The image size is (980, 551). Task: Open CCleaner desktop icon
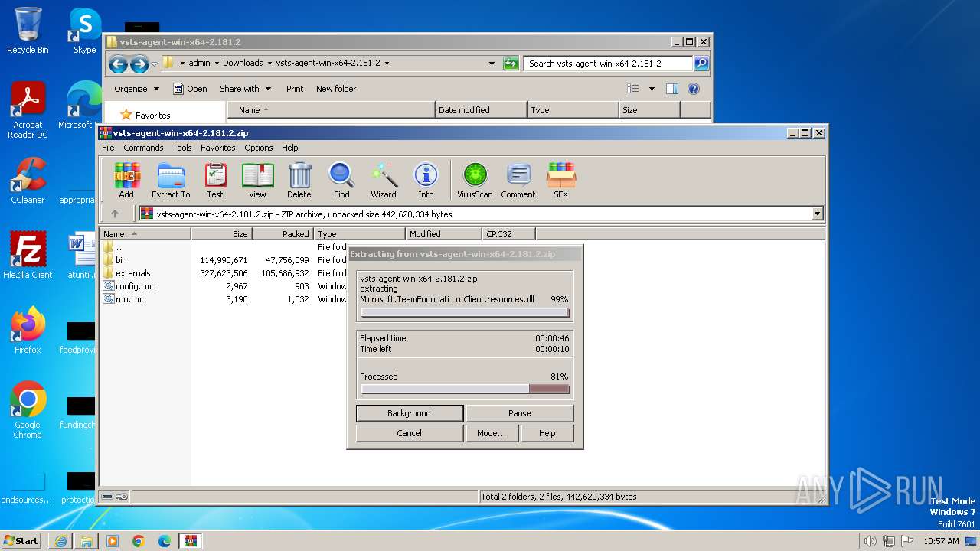pos(28,181)
